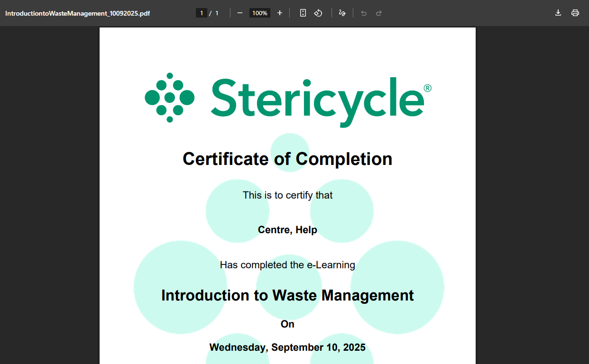Click the page number input field
This screenshot has height=364, width=589.
tap(202, 13)
